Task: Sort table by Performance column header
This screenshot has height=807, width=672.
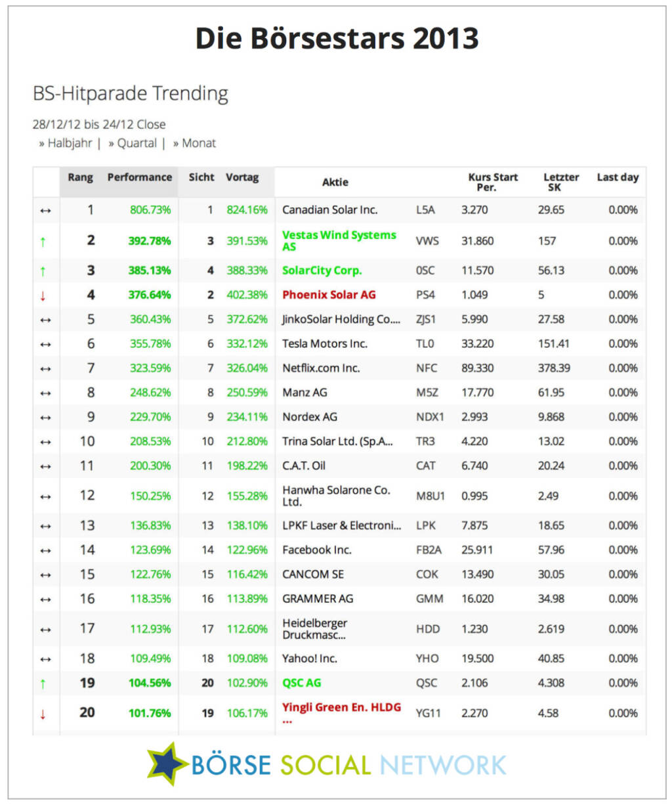Action: (139, 177)
